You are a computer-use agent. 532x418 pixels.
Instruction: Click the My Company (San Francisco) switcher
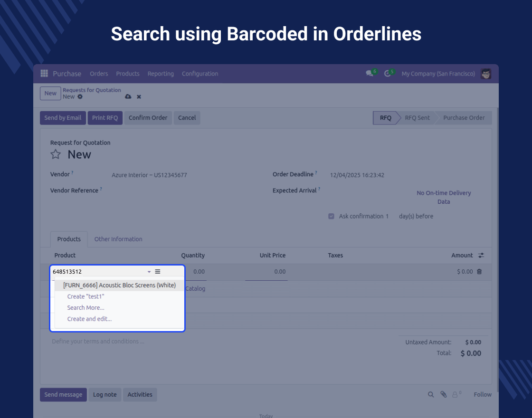(x=438, y=74)
